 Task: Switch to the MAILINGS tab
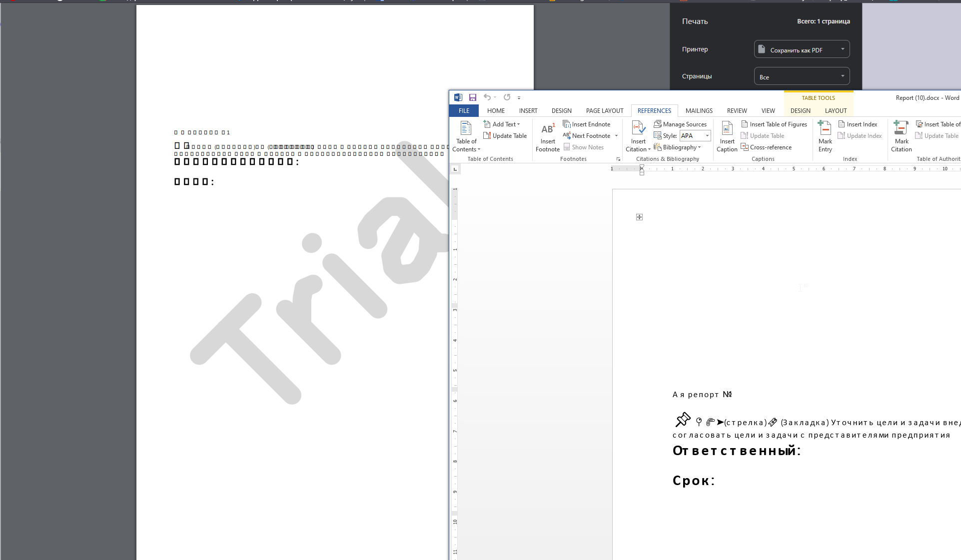pyautogui.click(x=699, y=111)
